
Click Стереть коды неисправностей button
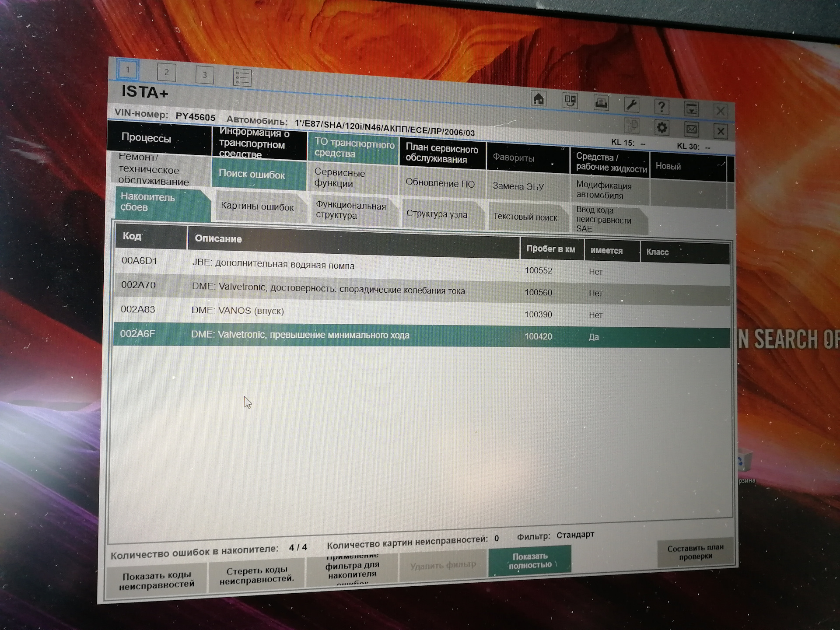(x=256, y=575)
